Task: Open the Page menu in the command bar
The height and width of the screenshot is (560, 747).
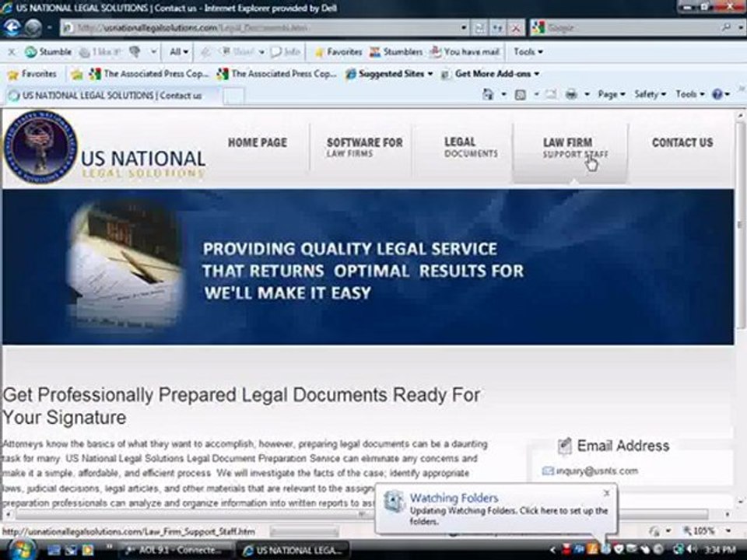Action: (612, 94)
